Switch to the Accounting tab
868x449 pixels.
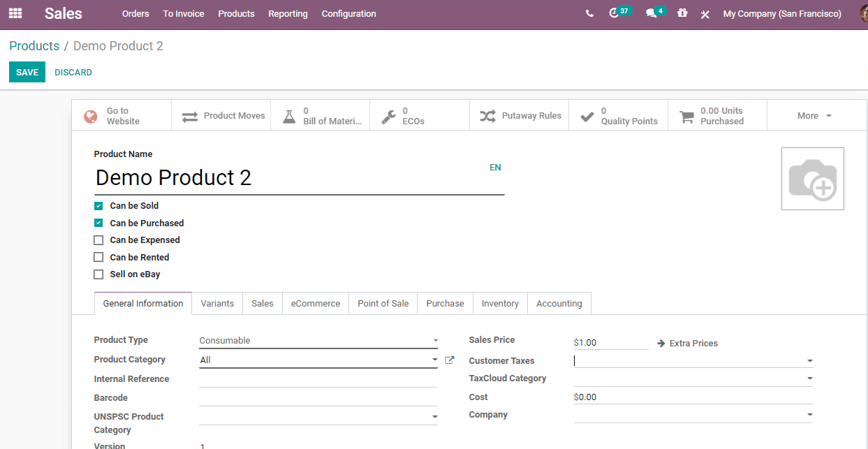coord(559,304)
